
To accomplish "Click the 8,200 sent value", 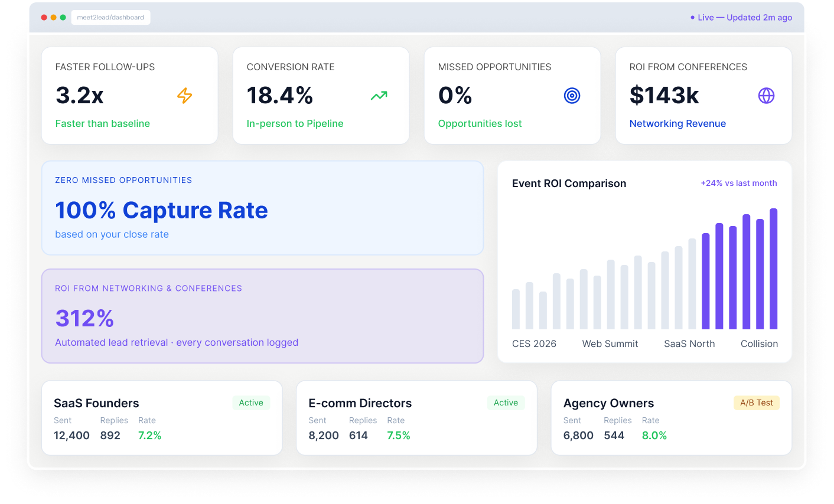I will (324, 436).
